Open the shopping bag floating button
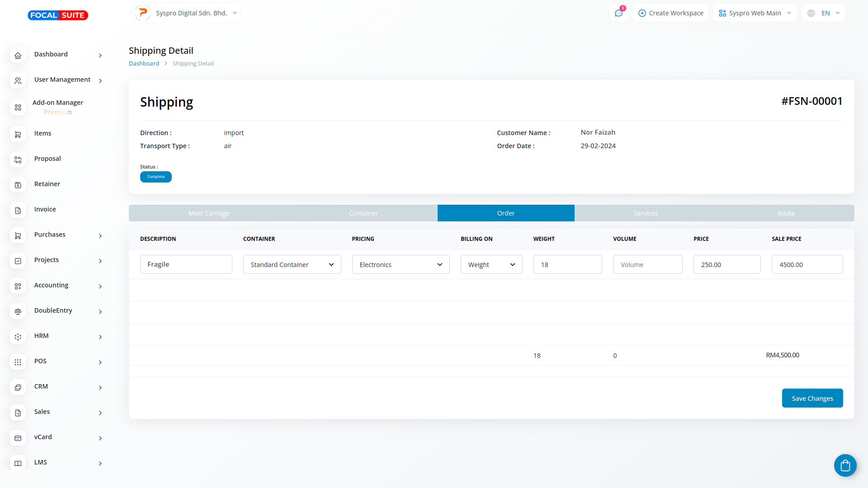868x488 pixels. [x=845, y=465]
